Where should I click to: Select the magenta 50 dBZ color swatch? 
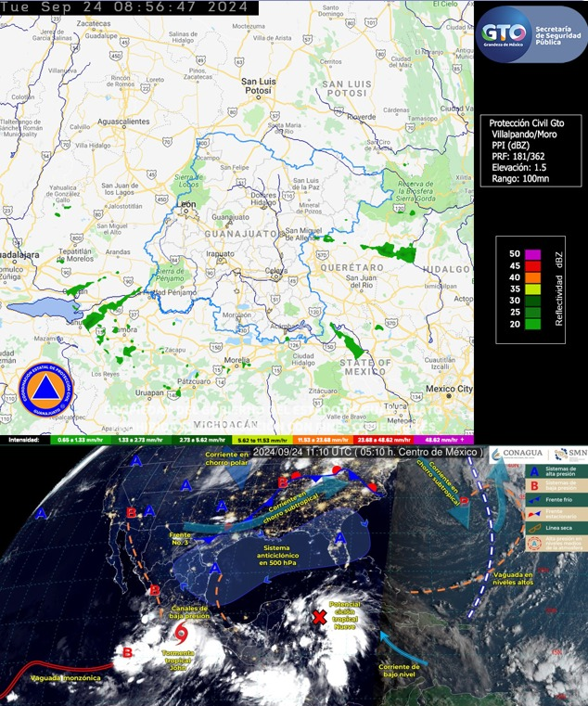click(532, 254)
